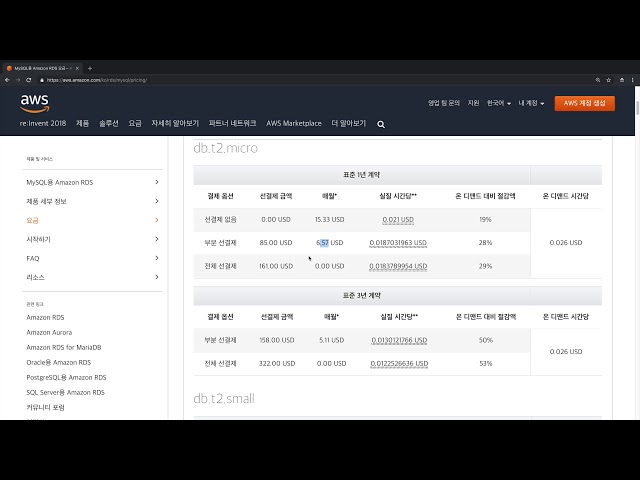The height and width of the screenshot is (480, 640).
Task: Click the 53% savings cell
Action: click(x=486, y=364)
